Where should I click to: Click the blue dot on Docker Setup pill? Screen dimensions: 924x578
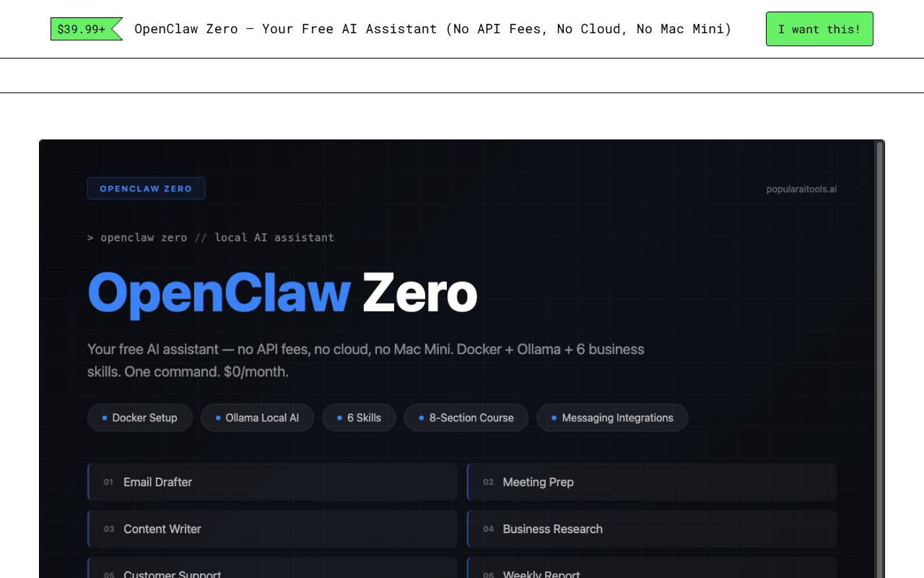(105, 418)
